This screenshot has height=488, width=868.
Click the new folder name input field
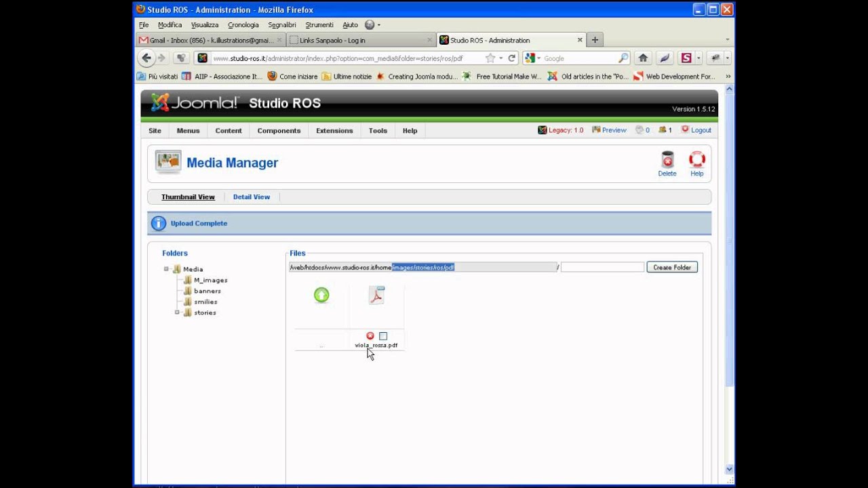pos(602,267)
